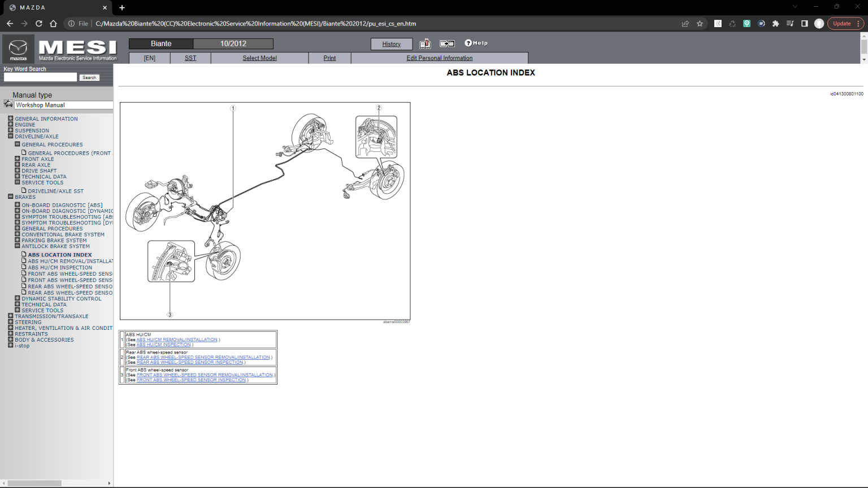Open the bookmark book icon
The width and height of the screenshot is (868, 488).
point(425,43)
